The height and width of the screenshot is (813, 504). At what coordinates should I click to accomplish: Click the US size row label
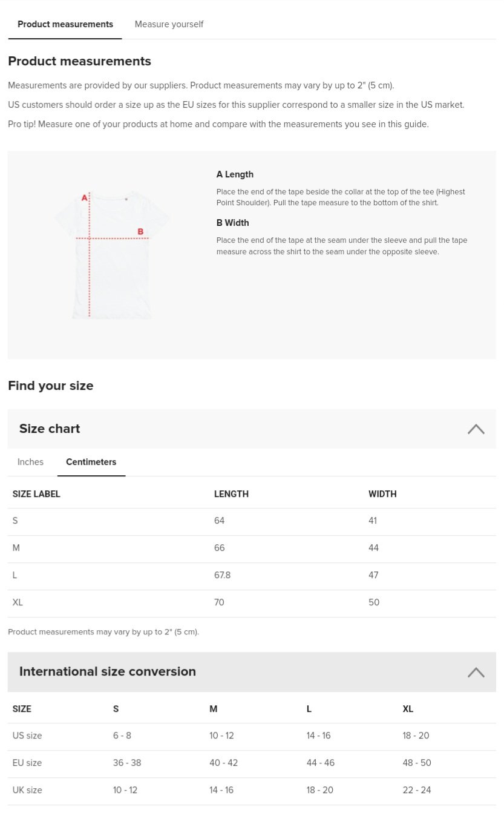[27, 736]
